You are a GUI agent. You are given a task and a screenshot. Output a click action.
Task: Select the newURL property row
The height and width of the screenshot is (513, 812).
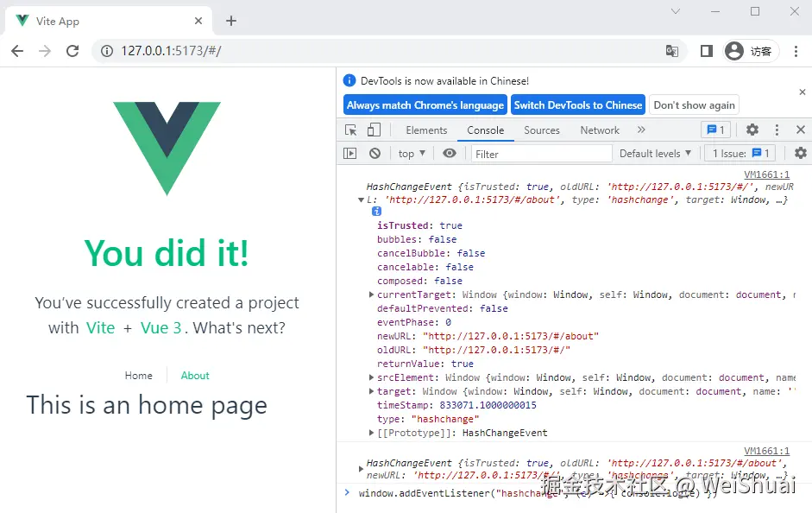pos(488,336)
